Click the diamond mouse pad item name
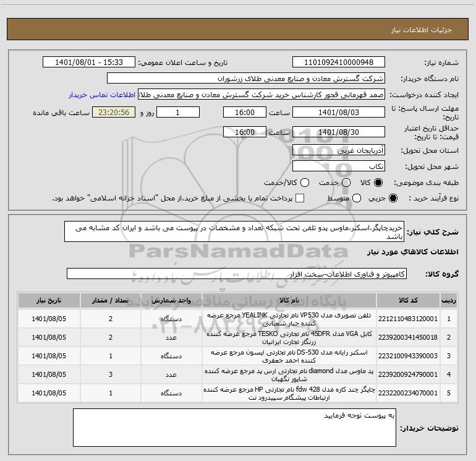Viewport: 476px width, 461px height. (x=289, y=375)
